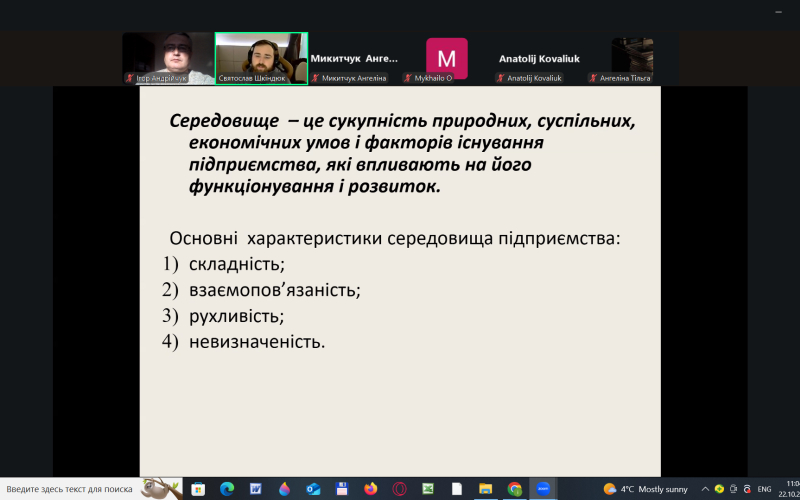Select Микитчук Ангеліна participant tile
The width and height of the screenshot is (800, 500).
[354, 58]
